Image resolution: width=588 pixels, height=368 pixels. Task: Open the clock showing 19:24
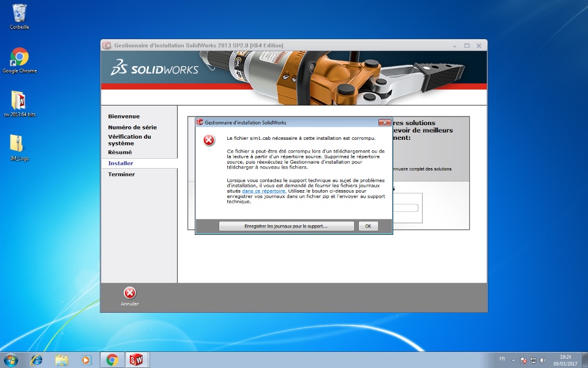565,360
